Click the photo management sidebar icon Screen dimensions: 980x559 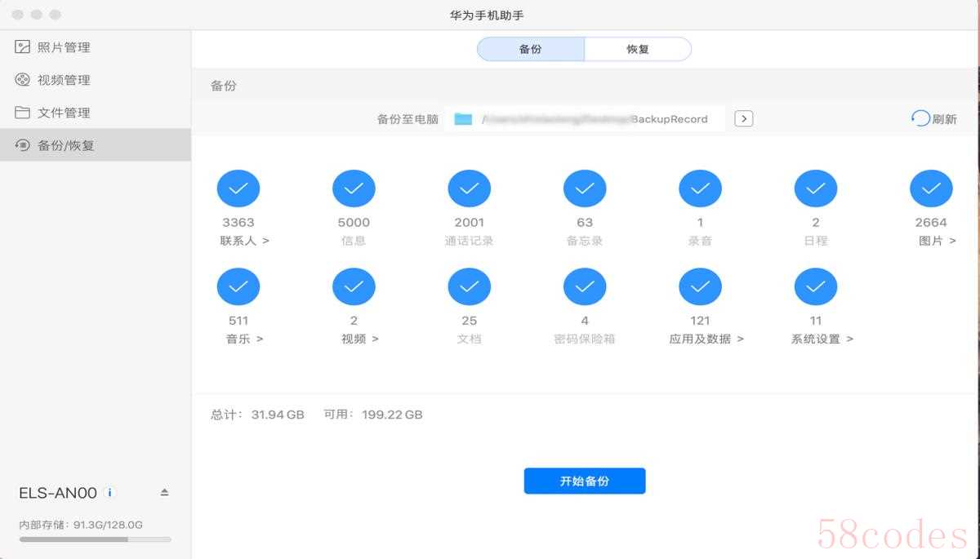pyautogui.click(x=22, y=47)
